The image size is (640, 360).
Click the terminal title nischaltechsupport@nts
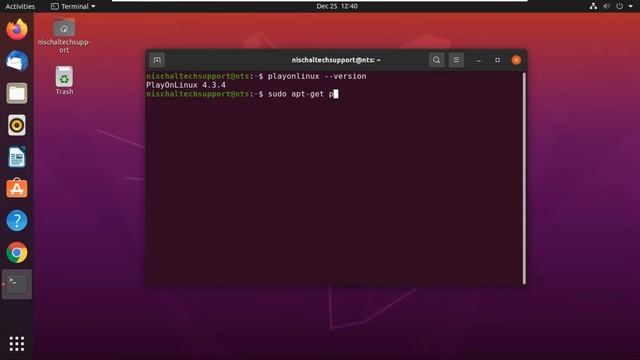336,60
